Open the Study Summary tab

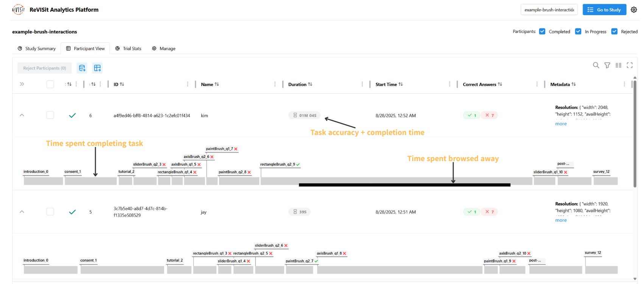click(37, 48)
